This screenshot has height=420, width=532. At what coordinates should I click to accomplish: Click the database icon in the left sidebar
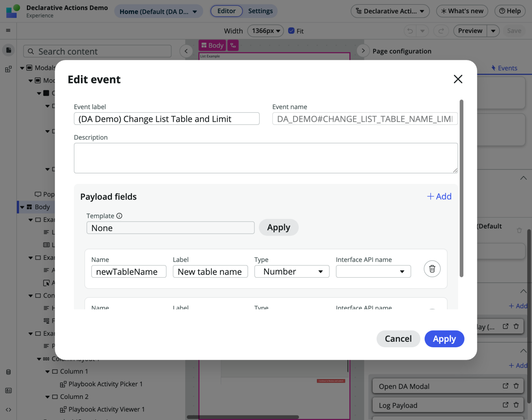pos(8,372)
